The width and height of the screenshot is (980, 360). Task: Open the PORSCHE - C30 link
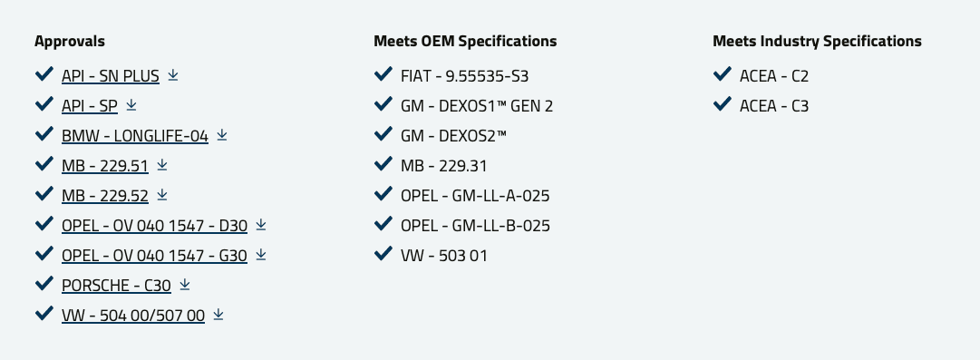coord(116,287)
